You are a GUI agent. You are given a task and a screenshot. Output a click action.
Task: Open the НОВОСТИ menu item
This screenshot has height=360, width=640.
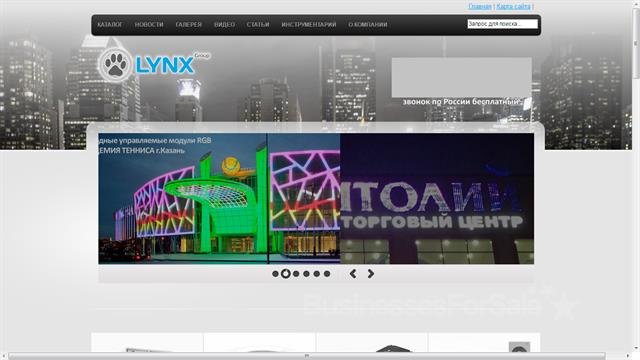[149, 24]
